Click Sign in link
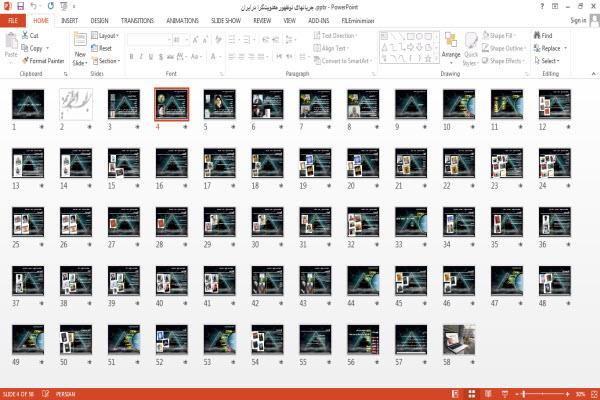Image resolution: width=600 pixels, height=400 pixels. tap(578, 20)
